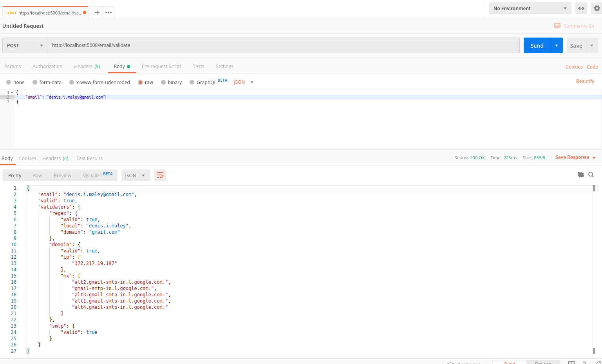Open the response Headers (4) tab

coord(55,158)
